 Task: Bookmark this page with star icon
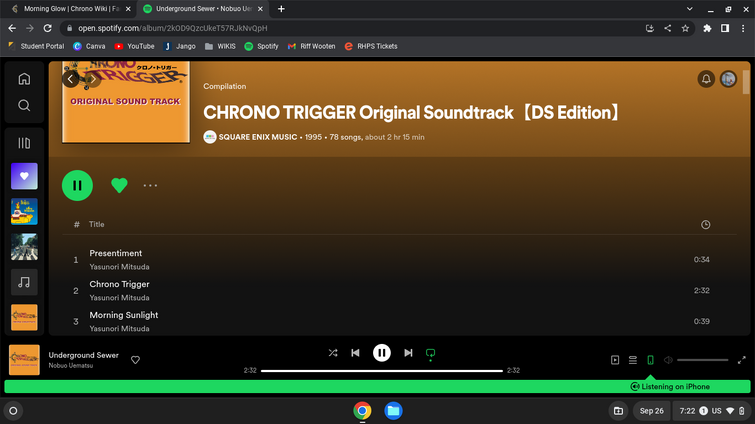(685, 28)
